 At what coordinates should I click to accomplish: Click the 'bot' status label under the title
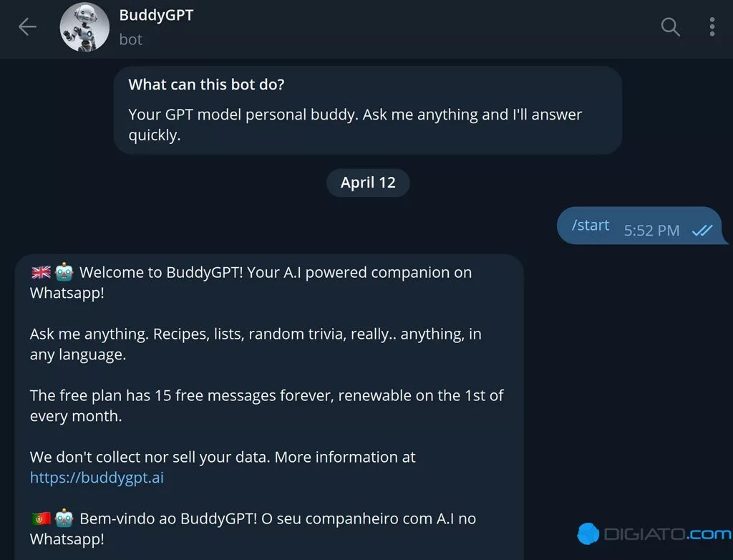[130, 39]
